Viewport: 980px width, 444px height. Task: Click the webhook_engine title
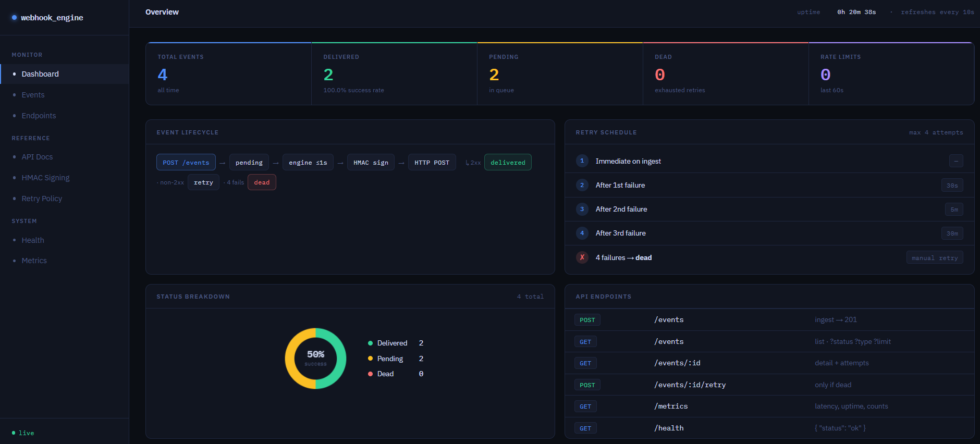[52, 18]
